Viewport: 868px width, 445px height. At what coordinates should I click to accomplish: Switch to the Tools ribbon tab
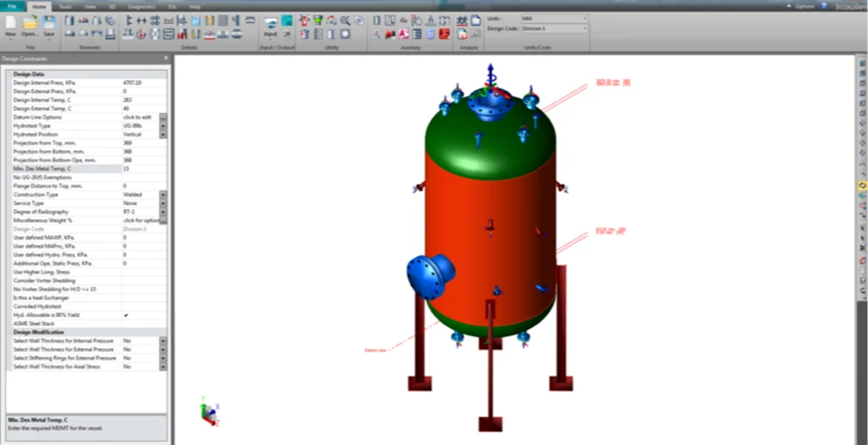tap(65, 6)
